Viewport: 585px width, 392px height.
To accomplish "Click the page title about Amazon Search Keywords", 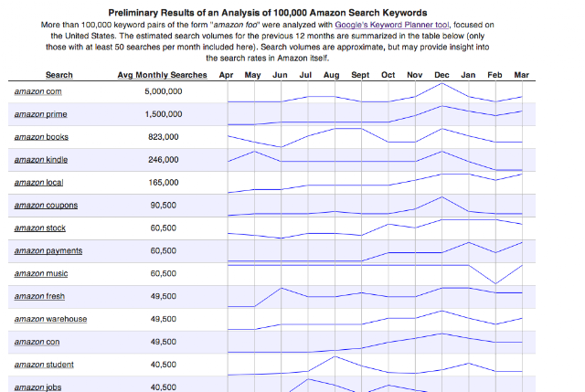I will tap(268, 13).
